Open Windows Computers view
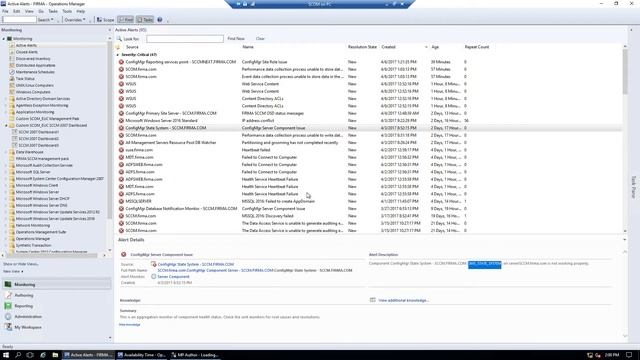The width and height of the screenshot is (640, 360). (x=33, y=92)
